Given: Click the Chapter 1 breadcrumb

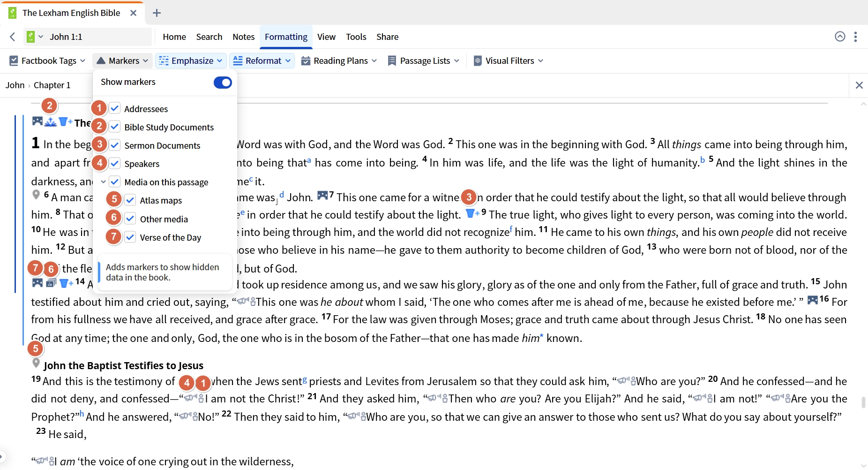Looking at the screenshot, I should click(x=52, y=85).
